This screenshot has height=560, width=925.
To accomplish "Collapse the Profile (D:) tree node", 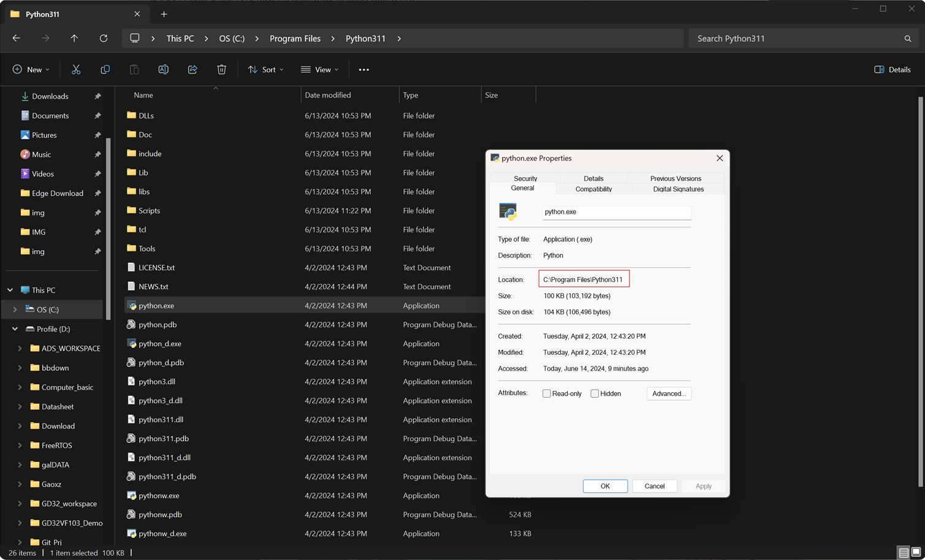I will pyautogui.click(x=15, y=329).
